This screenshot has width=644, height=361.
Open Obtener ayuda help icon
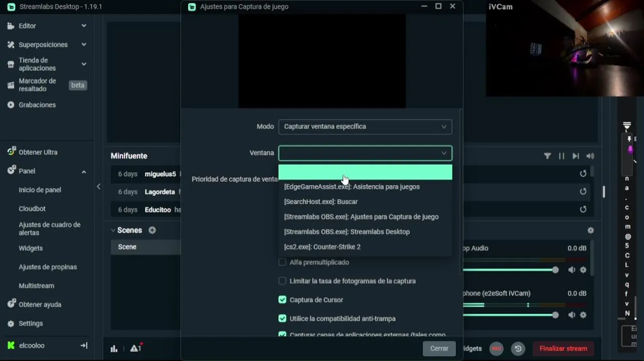pos(11,304)
